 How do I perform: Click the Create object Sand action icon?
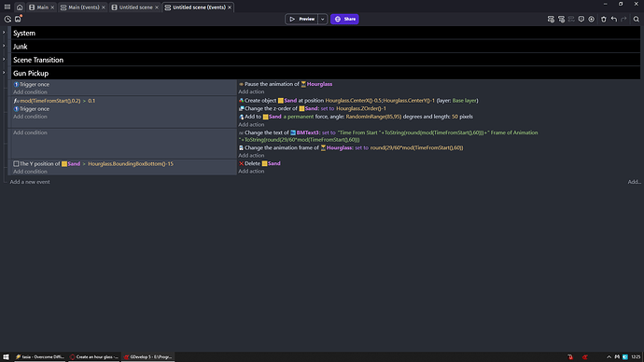click(241, 101)
